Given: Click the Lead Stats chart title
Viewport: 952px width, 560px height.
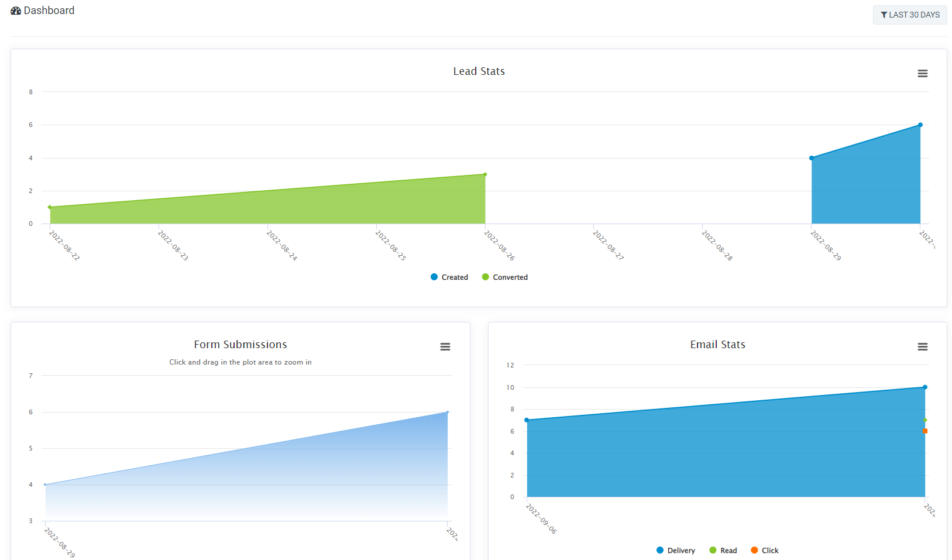Looking at the screenshot, I should pyautogui.click(x=479, y=71).
